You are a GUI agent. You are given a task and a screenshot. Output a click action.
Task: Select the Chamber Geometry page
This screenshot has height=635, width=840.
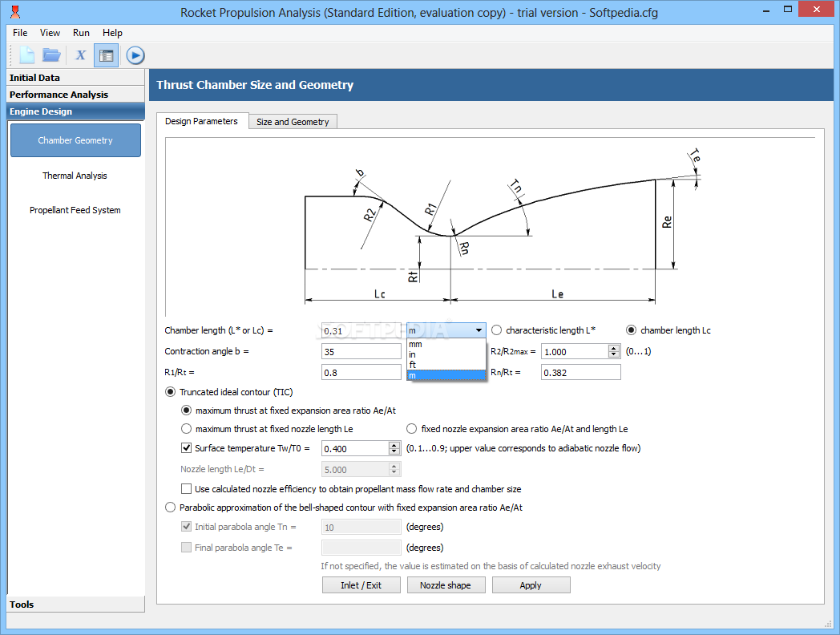pyautogui.click(x=75, y=140)
